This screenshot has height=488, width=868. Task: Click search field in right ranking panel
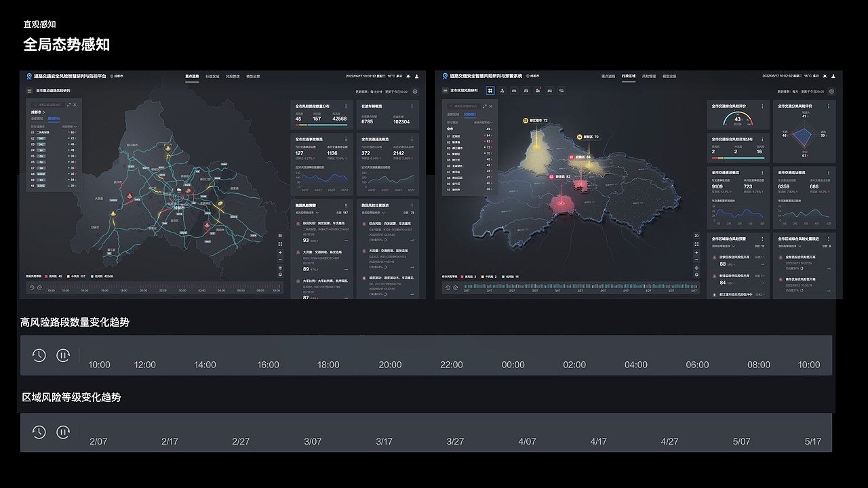[x=464, y=106]
